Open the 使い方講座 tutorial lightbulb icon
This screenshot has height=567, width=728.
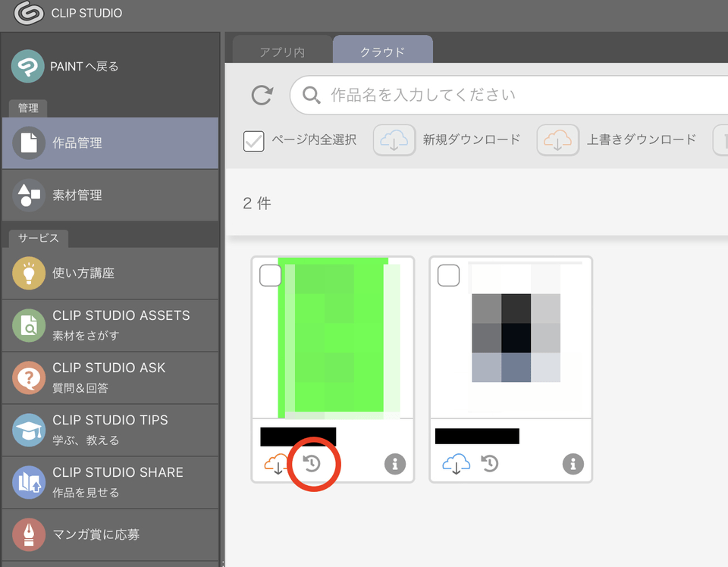(29, 274)
